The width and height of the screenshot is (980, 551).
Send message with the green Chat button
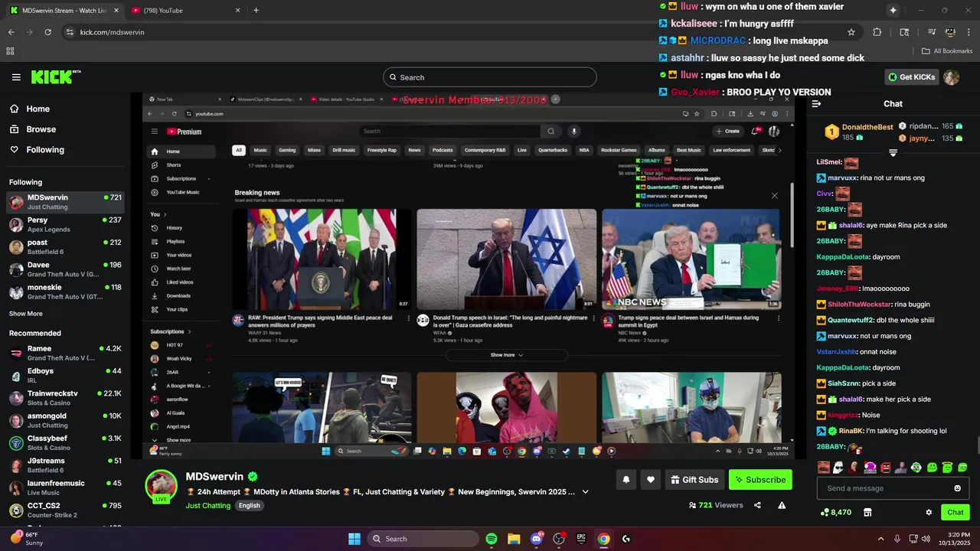955,513
